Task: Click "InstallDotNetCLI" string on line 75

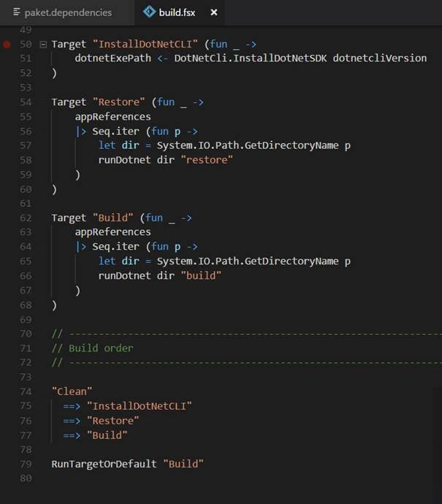Action: click(x=140, y=406)
